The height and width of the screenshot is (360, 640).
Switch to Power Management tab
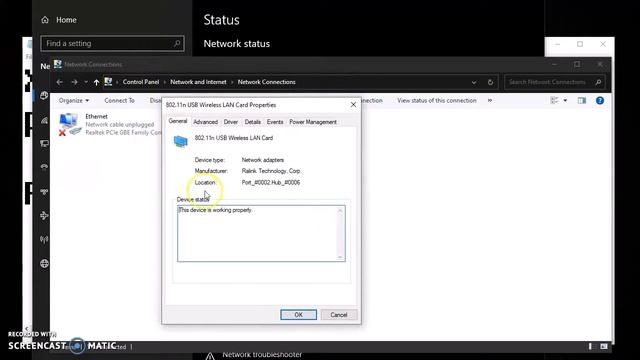click(x=313, y=122)
